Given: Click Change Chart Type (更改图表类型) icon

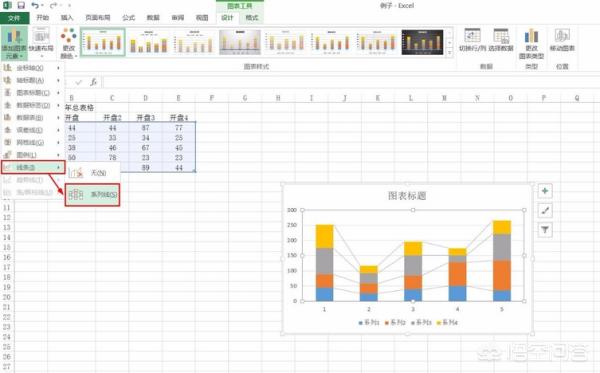Looking at the screenshot, I should click(531, 44).
